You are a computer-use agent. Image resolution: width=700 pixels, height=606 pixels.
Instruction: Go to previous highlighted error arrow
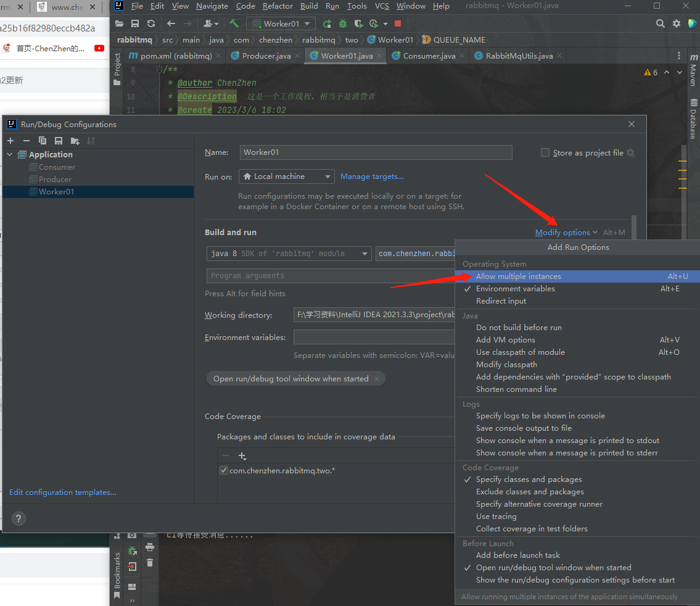667,72
